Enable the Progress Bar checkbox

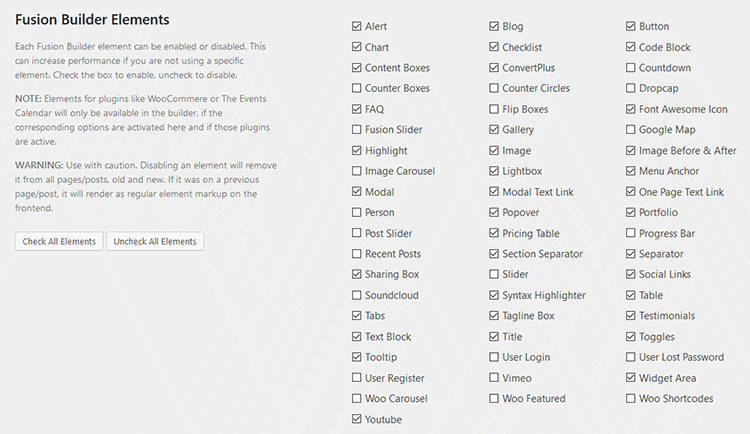[x=630, y=233]
